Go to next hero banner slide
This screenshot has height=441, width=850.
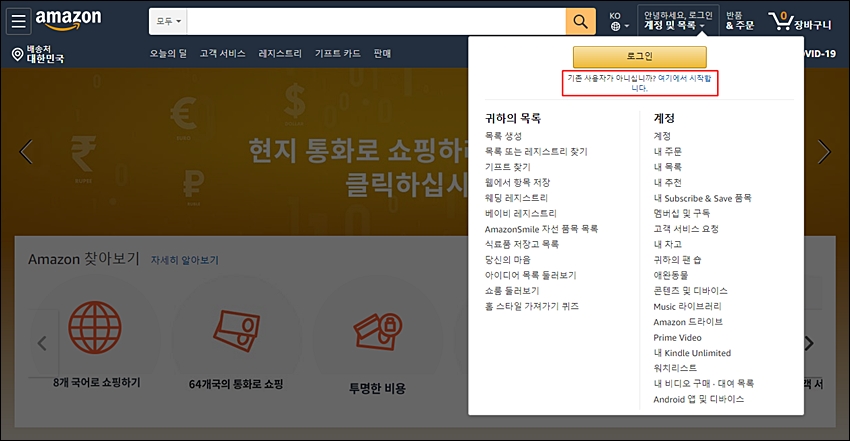(824, 152)
